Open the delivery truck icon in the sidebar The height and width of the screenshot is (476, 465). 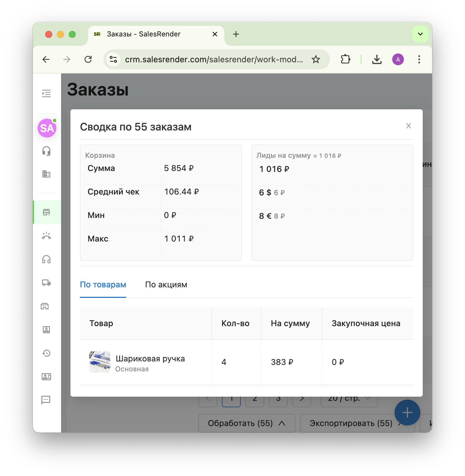46,283
